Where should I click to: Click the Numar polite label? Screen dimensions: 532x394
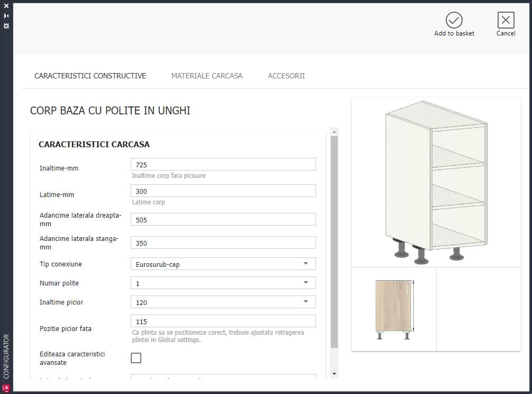click(x=59, y=283)
